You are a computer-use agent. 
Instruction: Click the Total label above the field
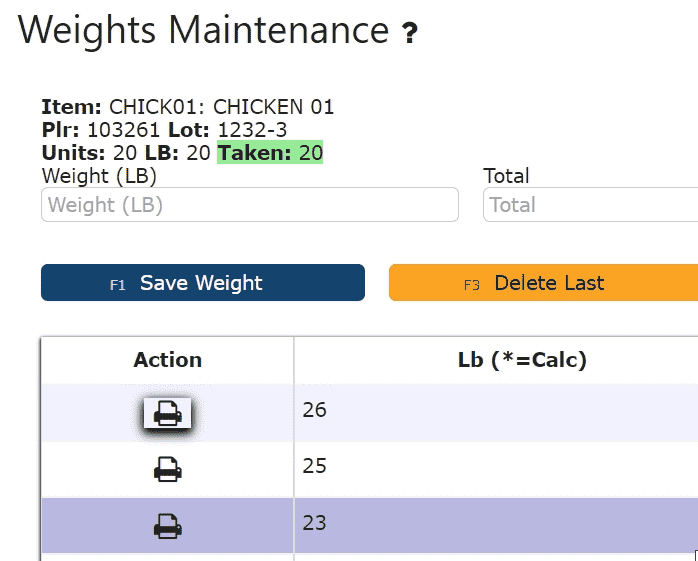(x=506, y=176)
